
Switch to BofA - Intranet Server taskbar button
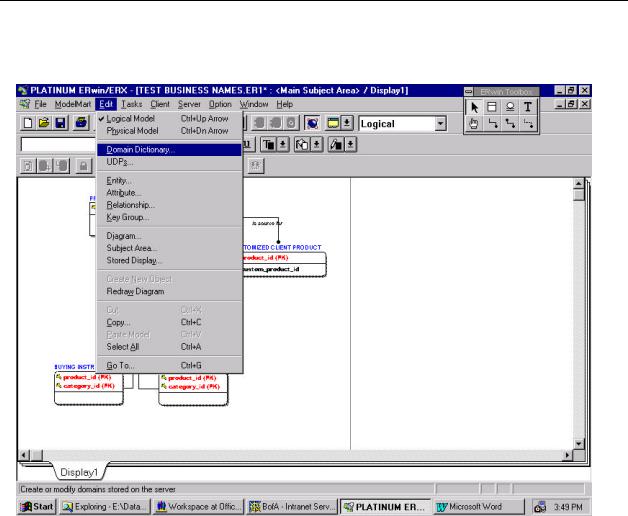292,507
